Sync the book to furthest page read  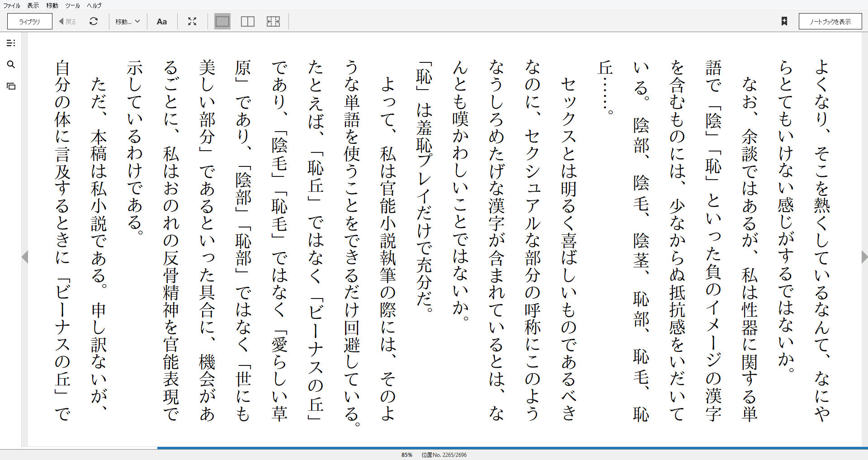click(94, 21)
